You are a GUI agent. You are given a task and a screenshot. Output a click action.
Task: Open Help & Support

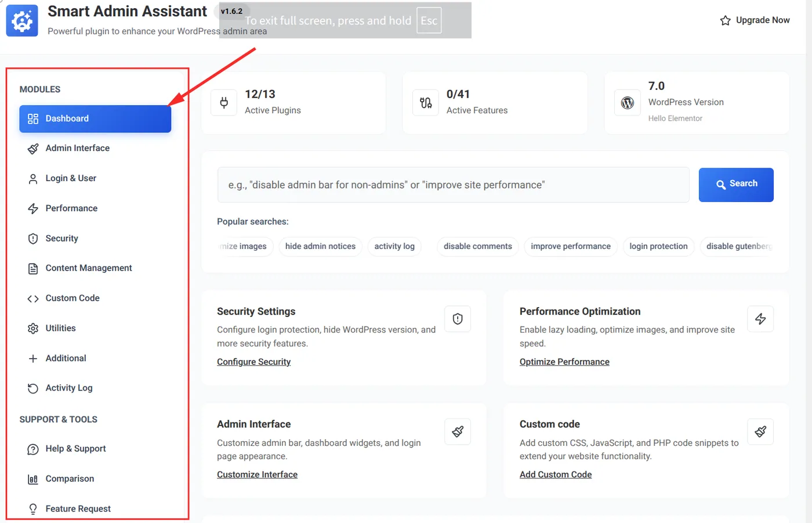pyautogui.click(x=95, y=449)
